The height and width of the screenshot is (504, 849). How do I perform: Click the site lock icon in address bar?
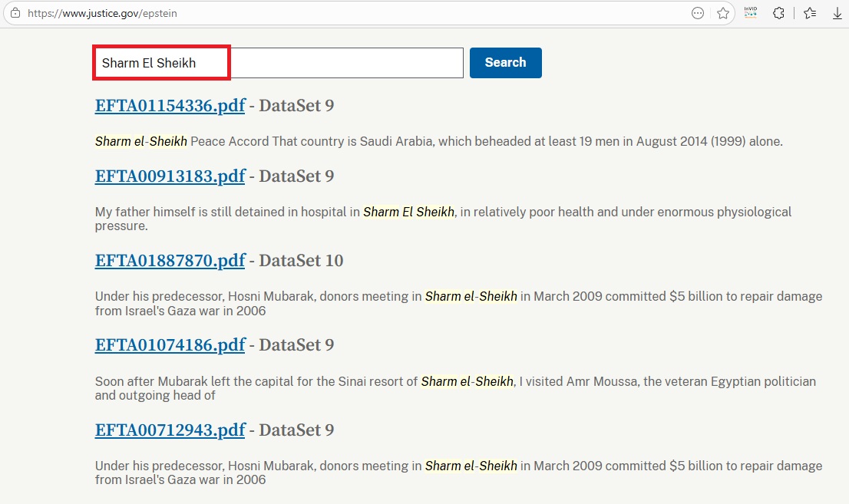(15, 13)
